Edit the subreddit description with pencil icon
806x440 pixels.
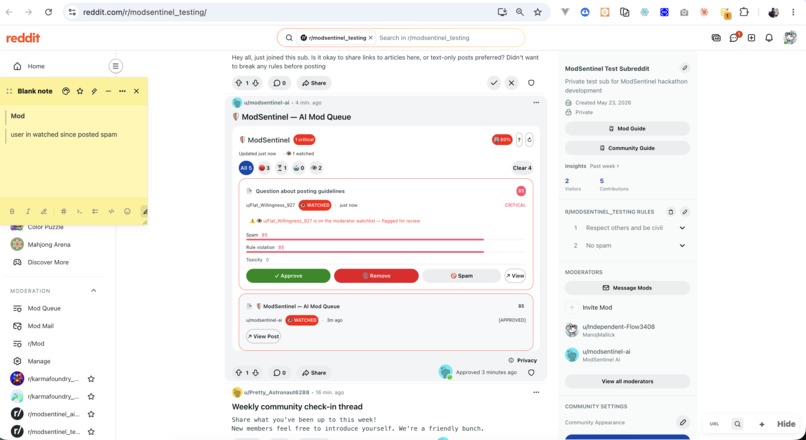click(x=684, y=68)
